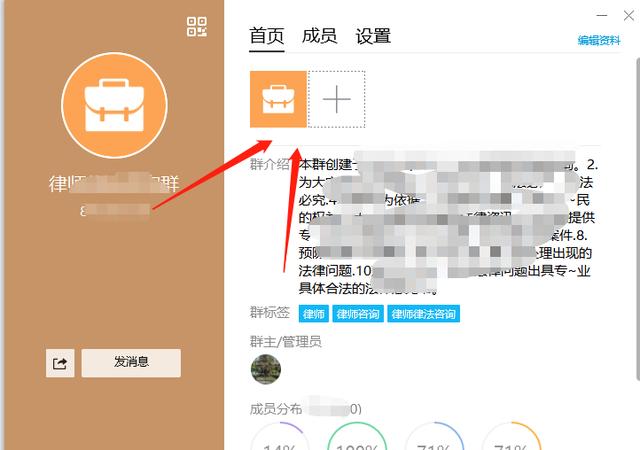Switch to the 首页 tab
The image size is (640, 450).
(x=267, y=36)
